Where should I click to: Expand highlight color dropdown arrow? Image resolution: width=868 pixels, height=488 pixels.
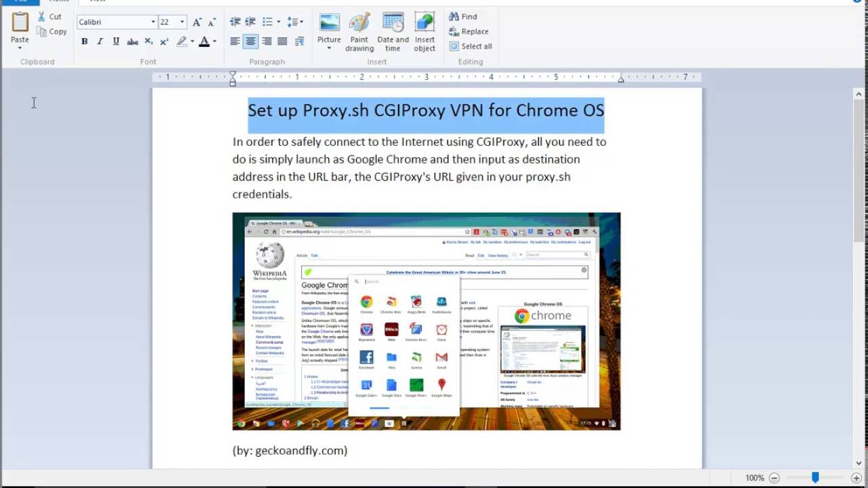(192, 41)
